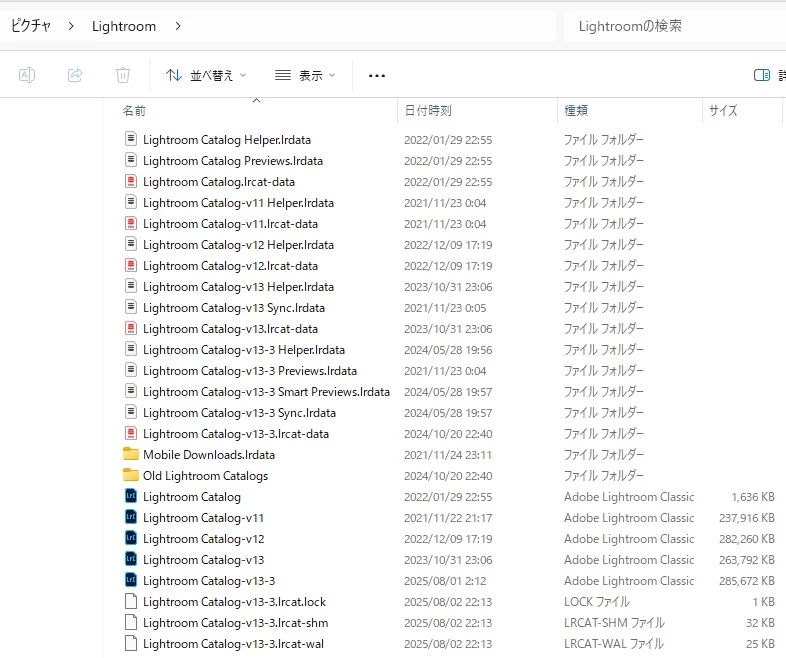
Task: Select Lightroom Catalog-v13-3 Sync.lrdata icon
Action: coord(130,412)
